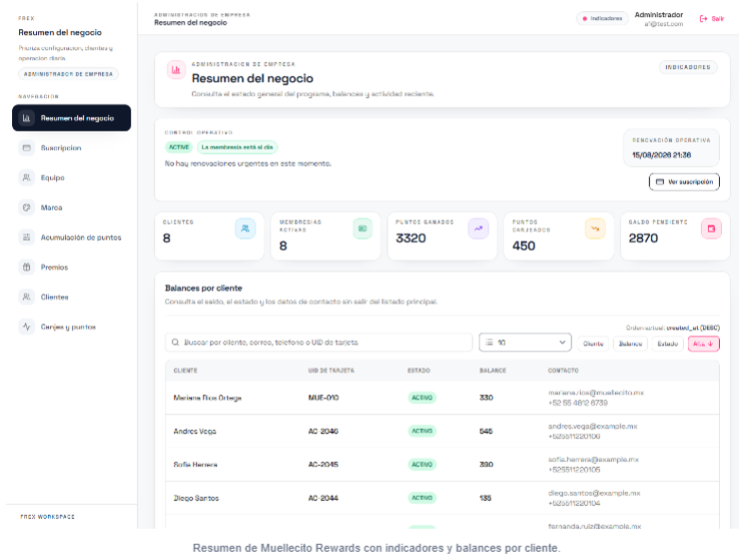This screenshot has height=560, width=739.
Task: Click the Acumulación de puntos sliders icon
Action: [26, 238]
